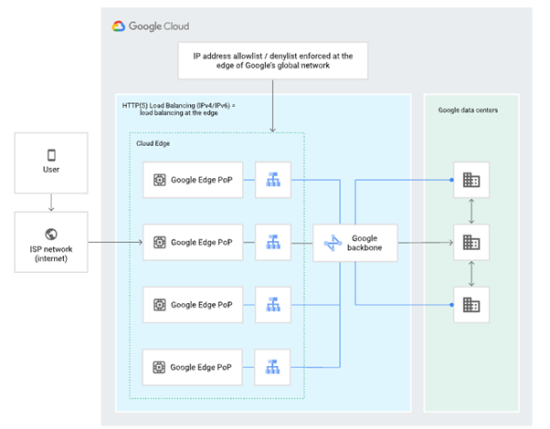This screenshot has width=550, height=429.
Task: Click the 'User' label text
Action: click(x=51, y=169)
